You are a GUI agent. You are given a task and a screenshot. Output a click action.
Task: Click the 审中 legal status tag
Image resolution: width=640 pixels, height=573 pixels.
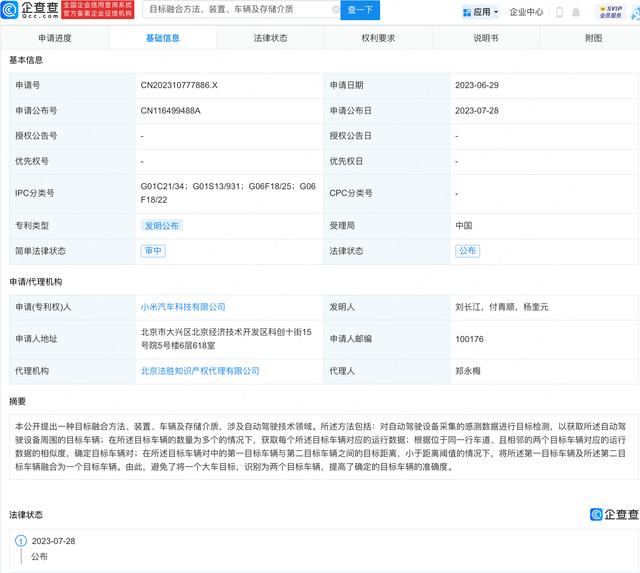coord(153,251)
